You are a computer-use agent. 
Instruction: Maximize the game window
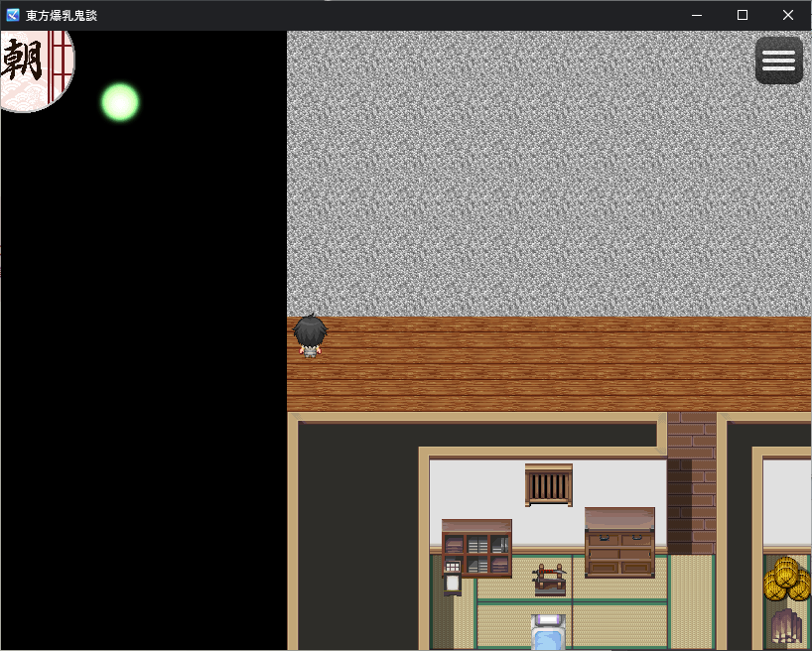click(743, 15)
